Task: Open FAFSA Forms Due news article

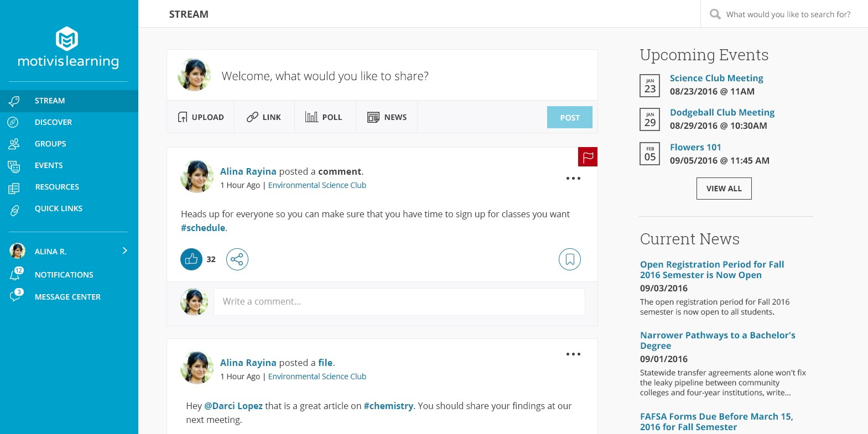Action: pyautogui.click(x=716, y=422)
